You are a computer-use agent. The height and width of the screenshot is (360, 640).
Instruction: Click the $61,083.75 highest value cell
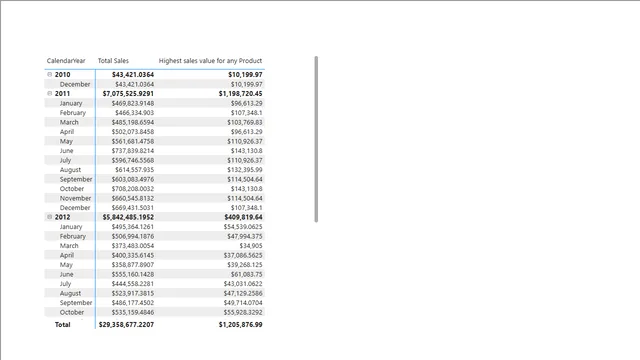[247, 274]
